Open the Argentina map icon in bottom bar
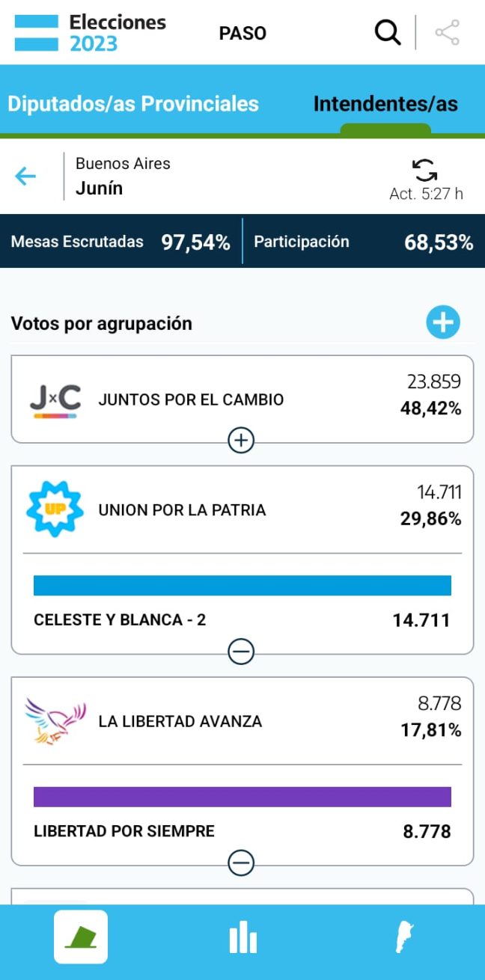485x980 pixels. pos(405,937)
